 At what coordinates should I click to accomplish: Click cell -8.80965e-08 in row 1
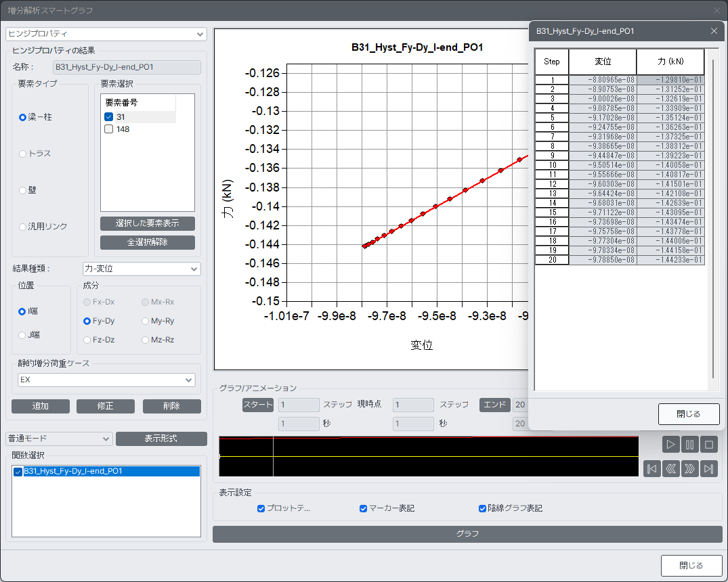tap(603, 80)
